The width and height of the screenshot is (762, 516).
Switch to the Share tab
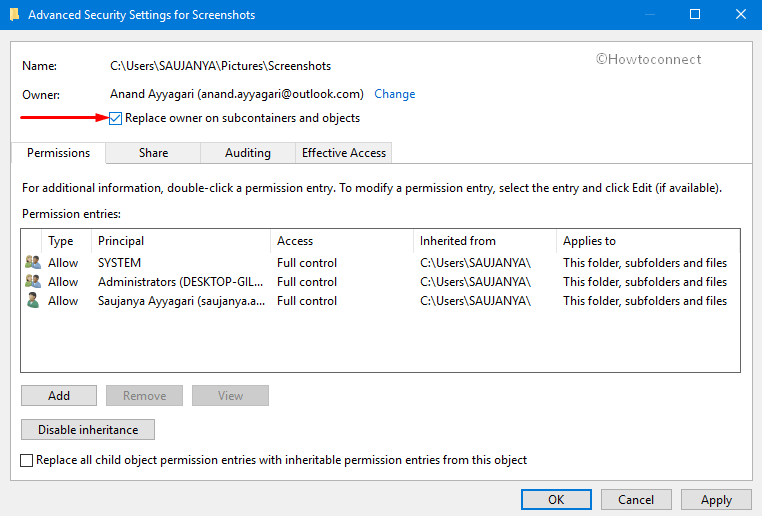coord(153,153)
